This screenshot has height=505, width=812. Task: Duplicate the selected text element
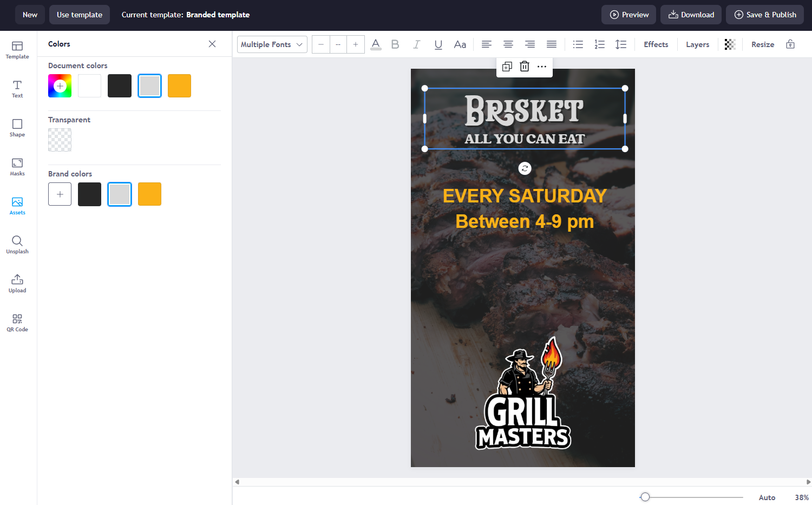point(507,67)
